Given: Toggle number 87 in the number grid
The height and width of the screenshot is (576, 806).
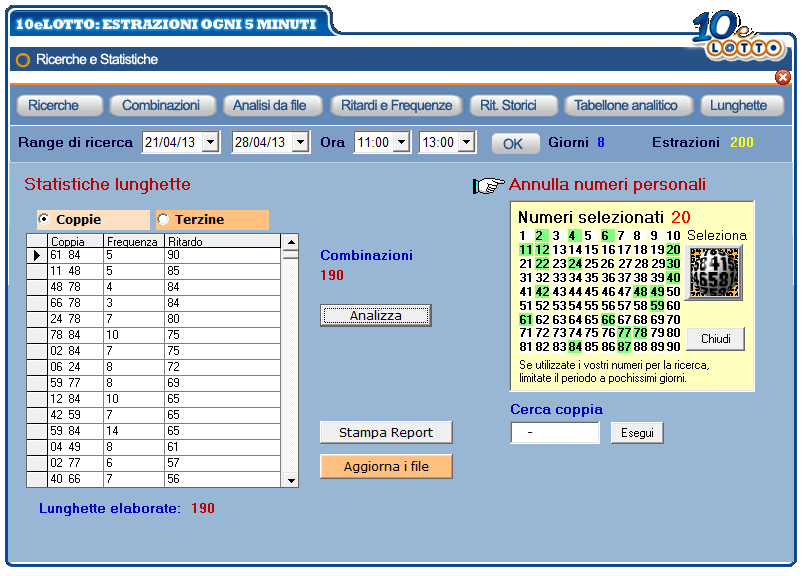Looking at the screenshot, I should click(x=624, y=347).
